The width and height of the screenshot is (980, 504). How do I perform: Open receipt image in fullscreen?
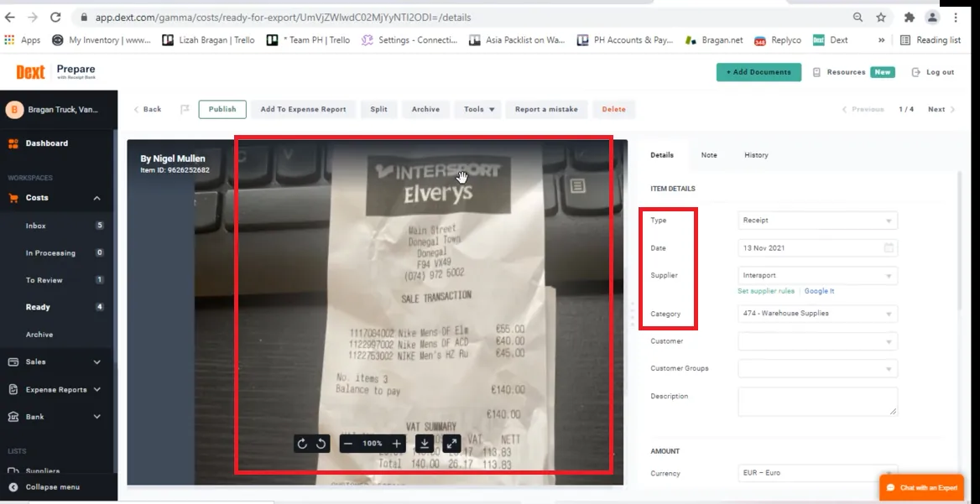[452, 444]
